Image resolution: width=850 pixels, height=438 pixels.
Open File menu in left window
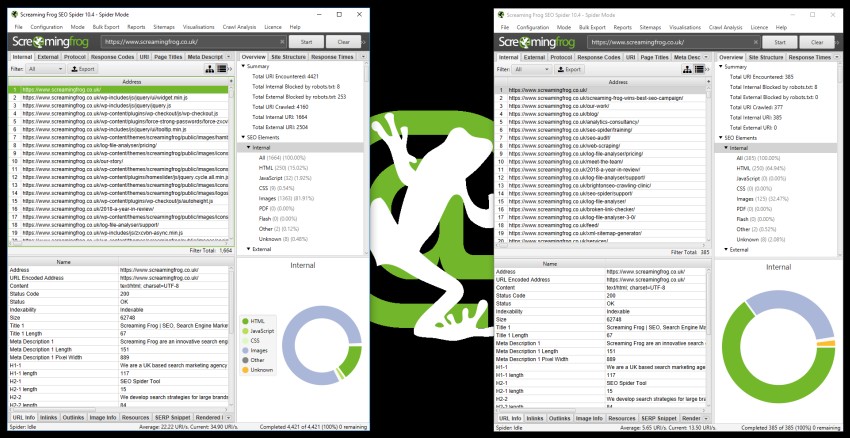click(18, 27)
